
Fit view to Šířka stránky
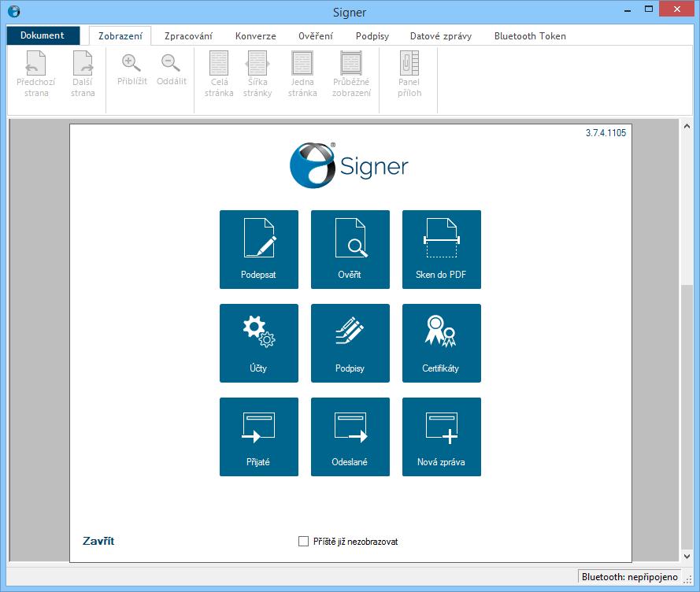[257, 74]
